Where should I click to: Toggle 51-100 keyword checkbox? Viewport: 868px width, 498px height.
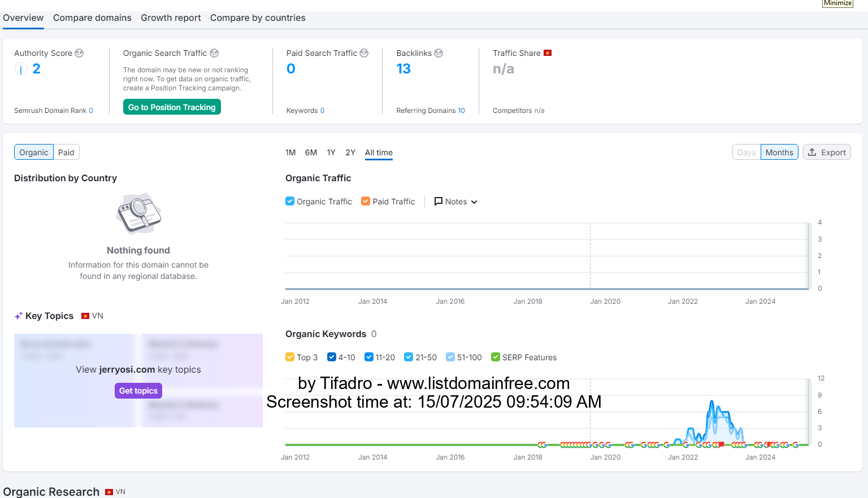(450, 357)
